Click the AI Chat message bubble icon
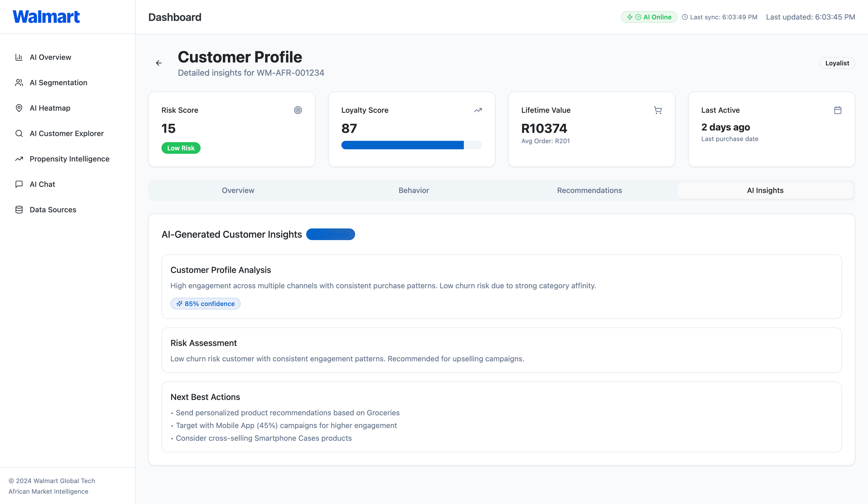 coord(19,184)
